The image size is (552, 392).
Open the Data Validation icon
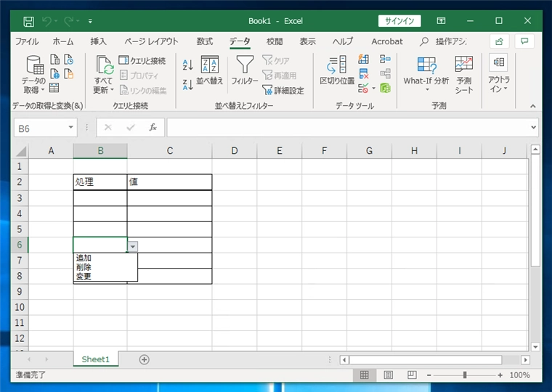click(363, 89)
